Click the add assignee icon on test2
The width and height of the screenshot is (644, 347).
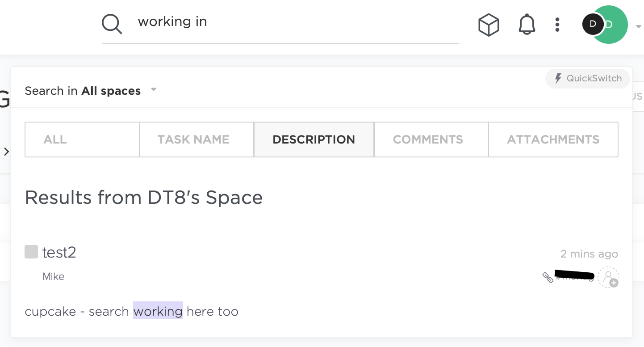click(x=608, y=277)
